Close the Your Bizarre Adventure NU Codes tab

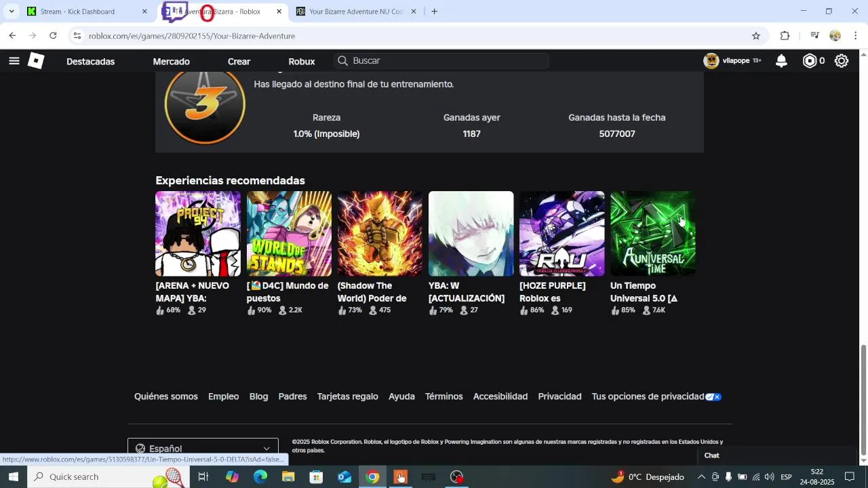pos(414,12)
